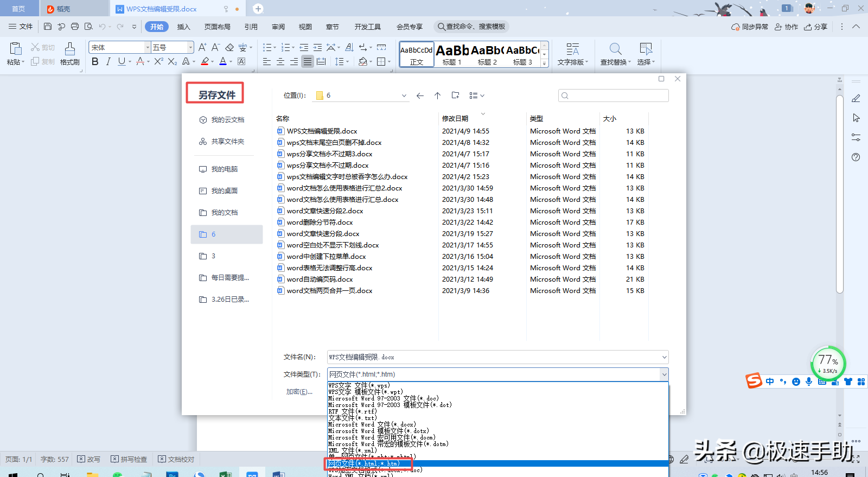Click the clear formatting eraser icon
The height and width of the screenshot is (477, 868).
click(229, 48)
